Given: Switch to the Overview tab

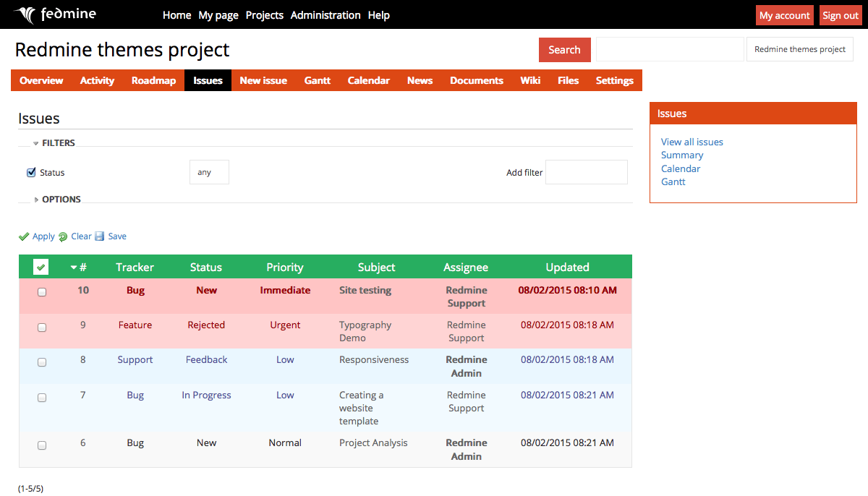Looking at the screenshot, I should (x=41, y=80).
